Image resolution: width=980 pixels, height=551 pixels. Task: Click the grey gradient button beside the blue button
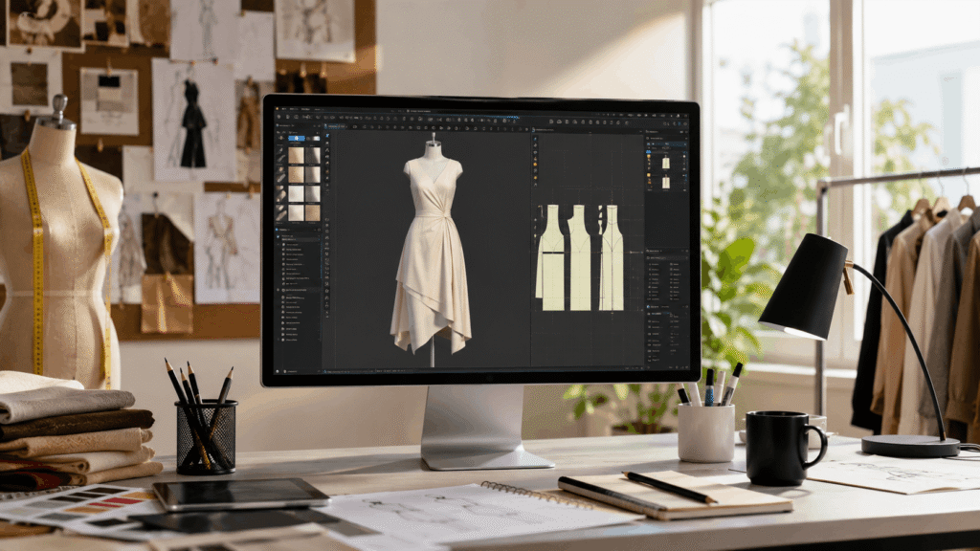point(313,138)
